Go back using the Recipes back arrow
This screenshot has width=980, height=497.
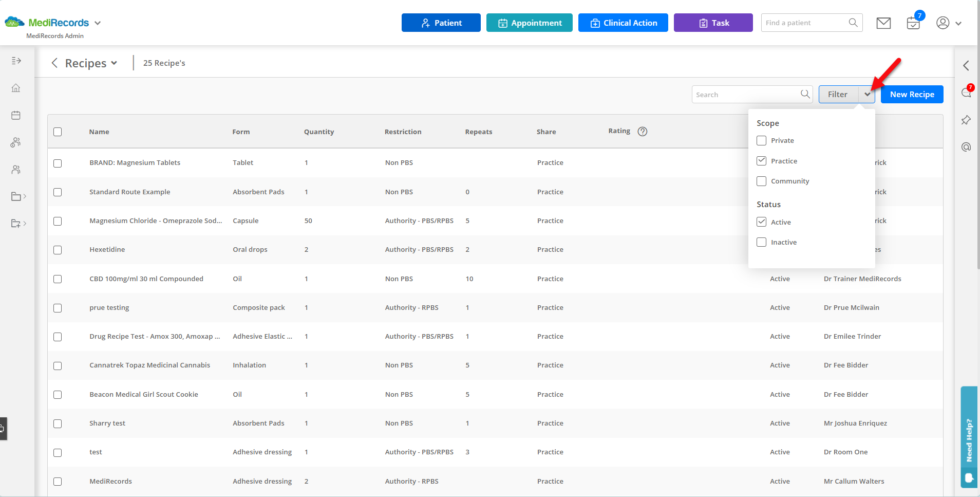point(54,63)
